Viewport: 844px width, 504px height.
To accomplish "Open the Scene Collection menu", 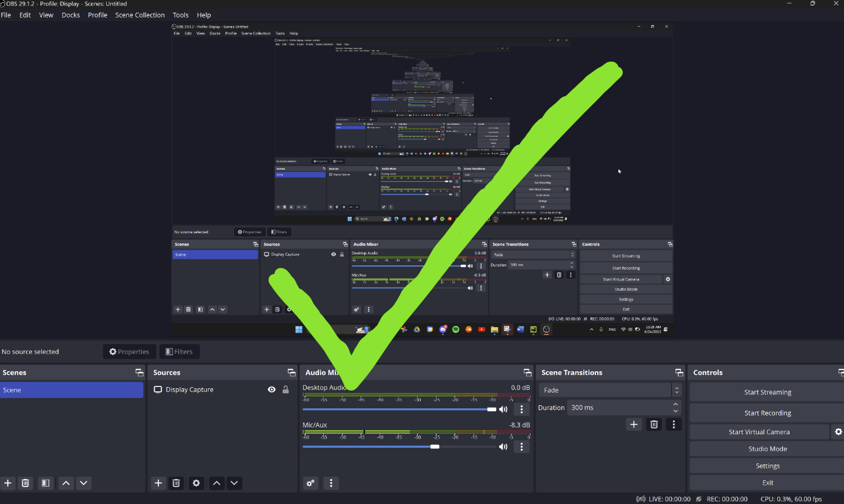I will [x=139, y=15].
